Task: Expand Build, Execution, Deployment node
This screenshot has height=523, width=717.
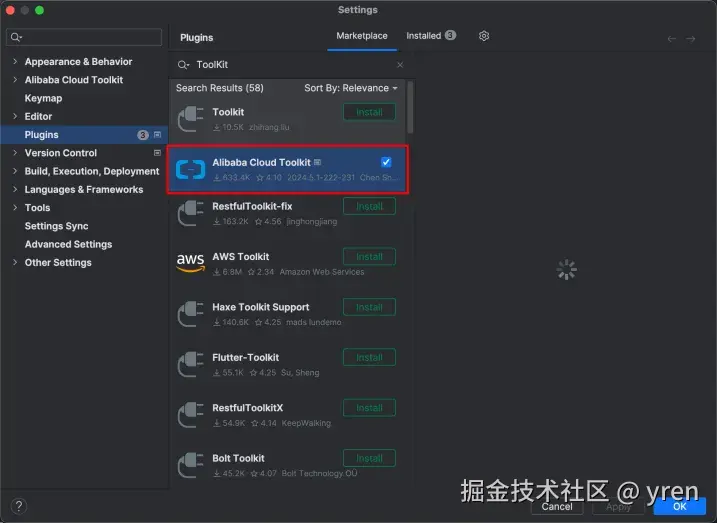Action: click(x=15, y=171)
